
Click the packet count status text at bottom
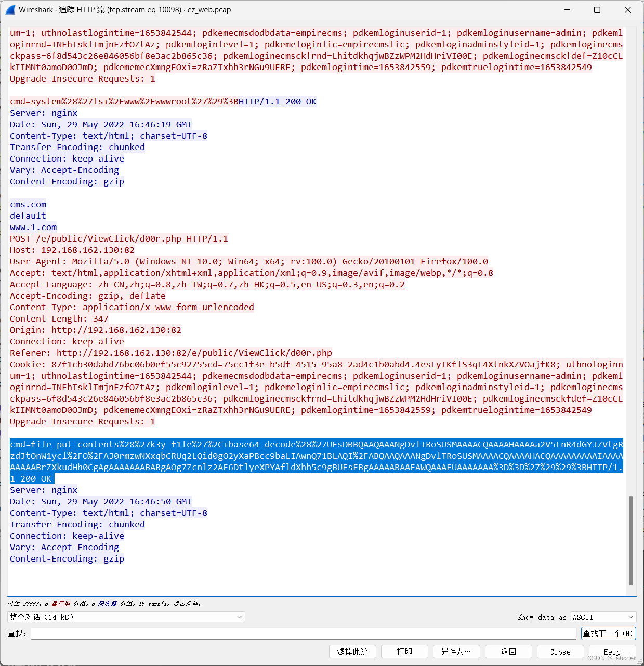click(104, 604)
